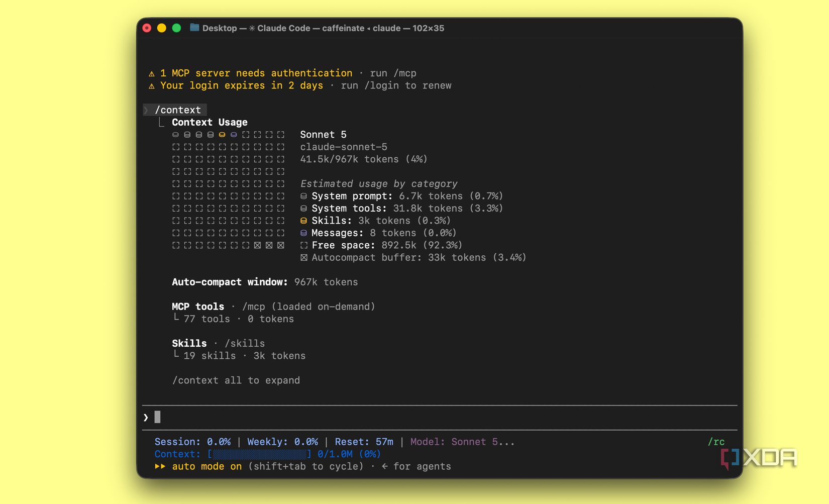Click '/mcp (loaded on-demand)' text

(308, 307)
